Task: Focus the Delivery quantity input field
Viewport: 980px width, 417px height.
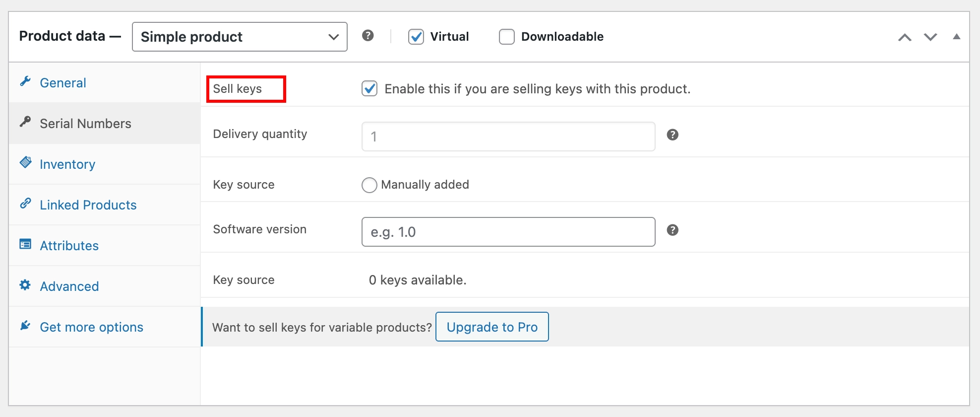Action: pyautogui.click(x=508, y=137)
